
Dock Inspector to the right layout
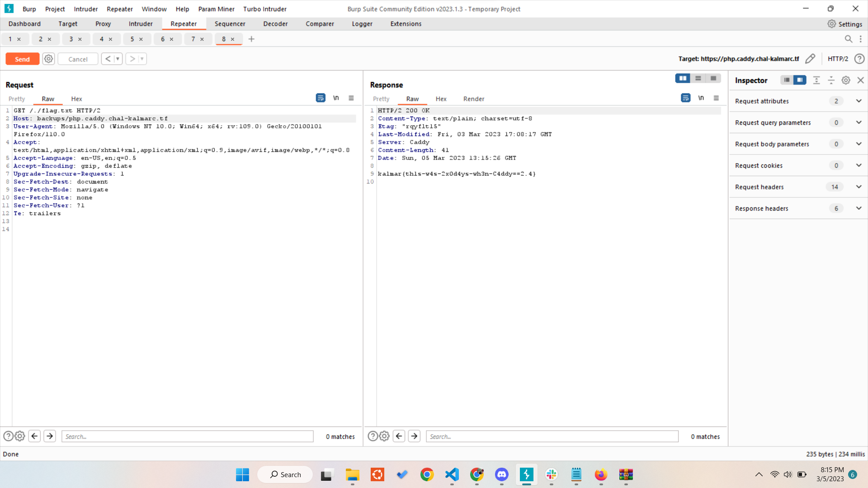click(x=800, y=80)
